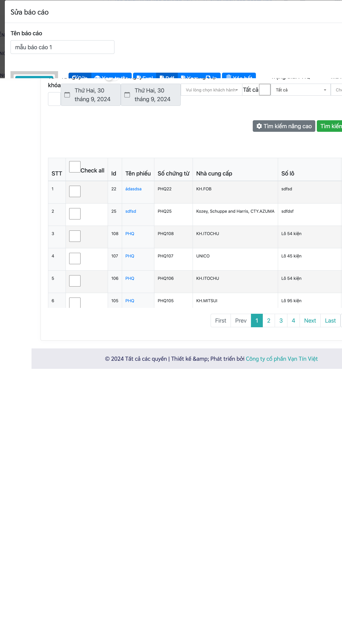Viewport: 342px width, 644px height.
Task: Click the Excel file export icon
Action: click(x=139, y=77)
